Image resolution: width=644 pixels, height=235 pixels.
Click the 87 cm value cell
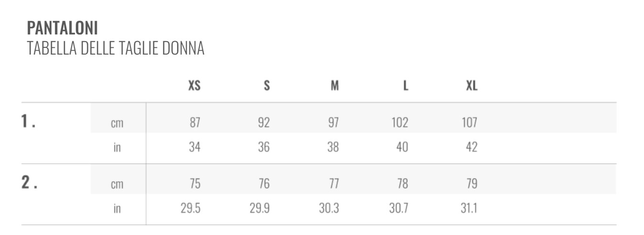pos(194,123)
